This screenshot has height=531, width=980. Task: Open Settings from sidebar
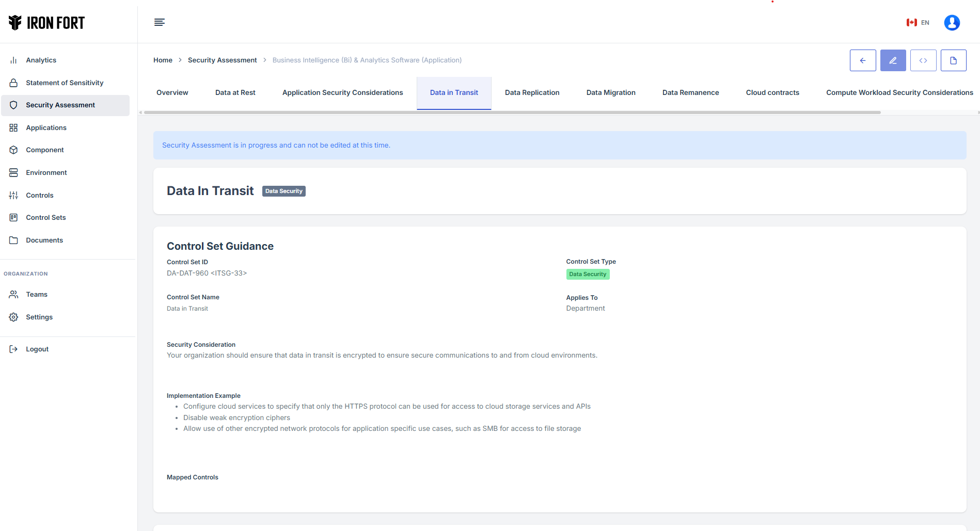(x=39, y=317)
